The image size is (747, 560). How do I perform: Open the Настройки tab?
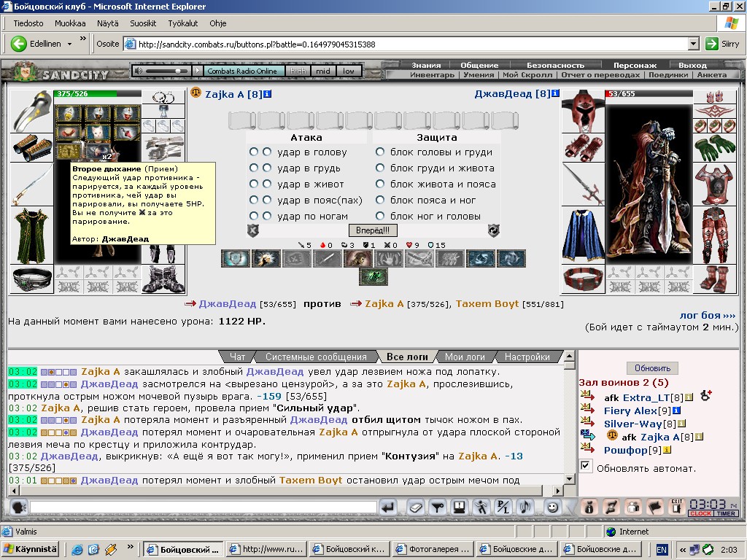tap(527, 357)
